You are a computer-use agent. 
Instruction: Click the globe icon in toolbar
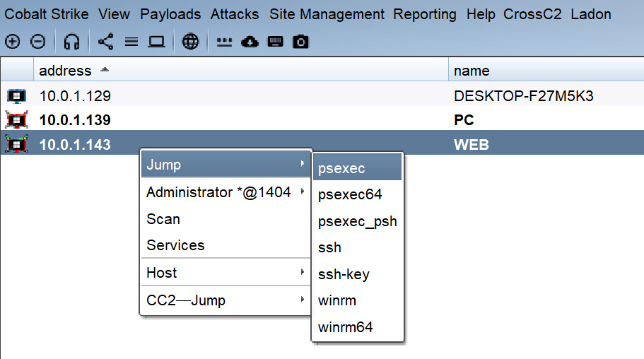click(x=190, y=42)
